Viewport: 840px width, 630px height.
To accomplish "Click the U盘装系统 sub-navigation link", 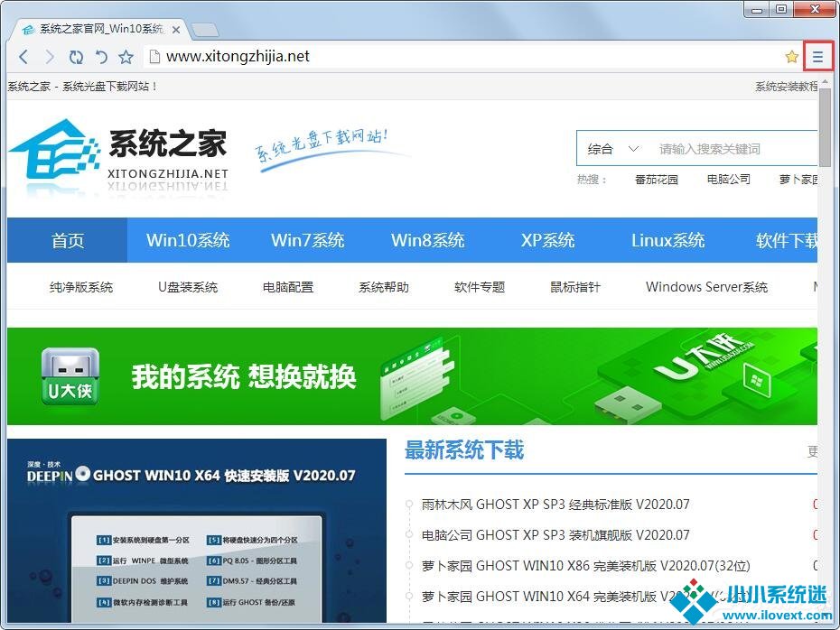I will (188, 287).
